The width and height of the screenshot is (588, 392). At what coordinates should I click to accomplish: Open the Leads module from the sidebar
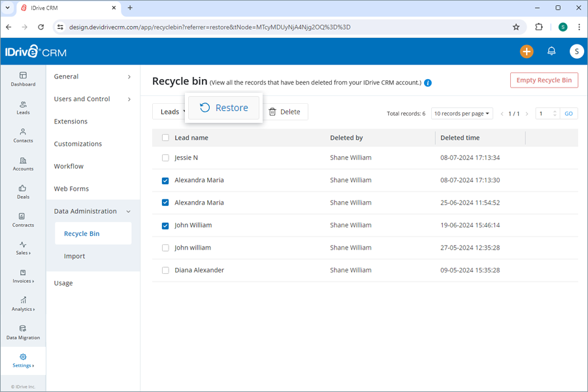point(22,108)
